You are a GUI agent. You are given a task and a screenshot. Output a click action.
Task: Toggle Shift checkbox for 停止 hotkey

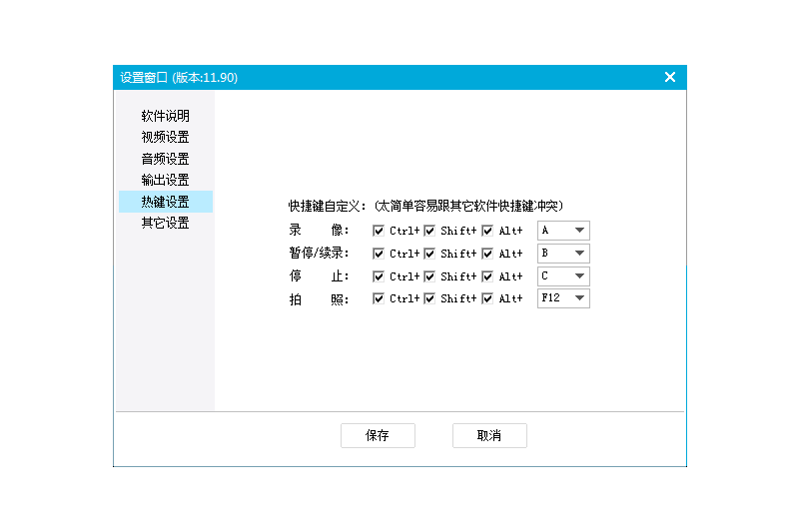point(429,276)
